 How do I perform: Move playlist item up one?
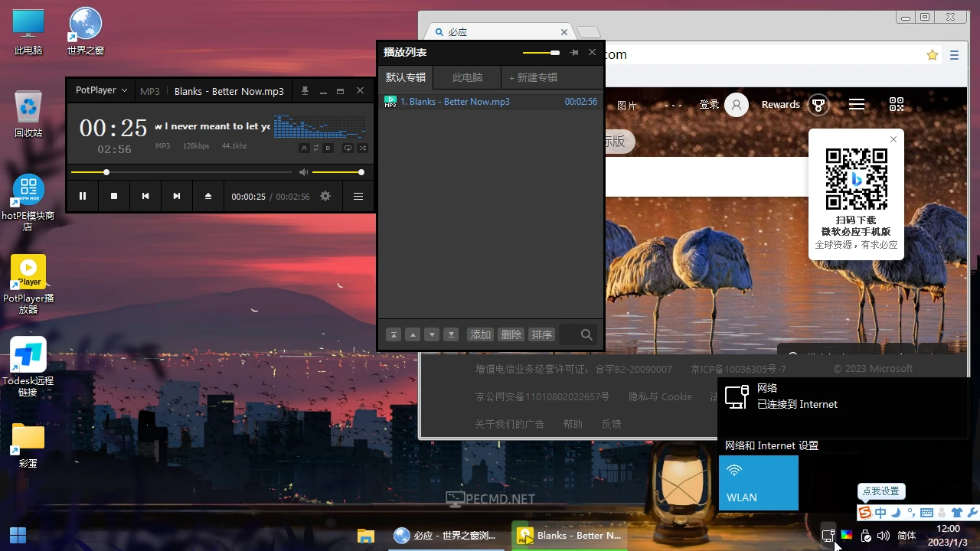pos(412,334)
